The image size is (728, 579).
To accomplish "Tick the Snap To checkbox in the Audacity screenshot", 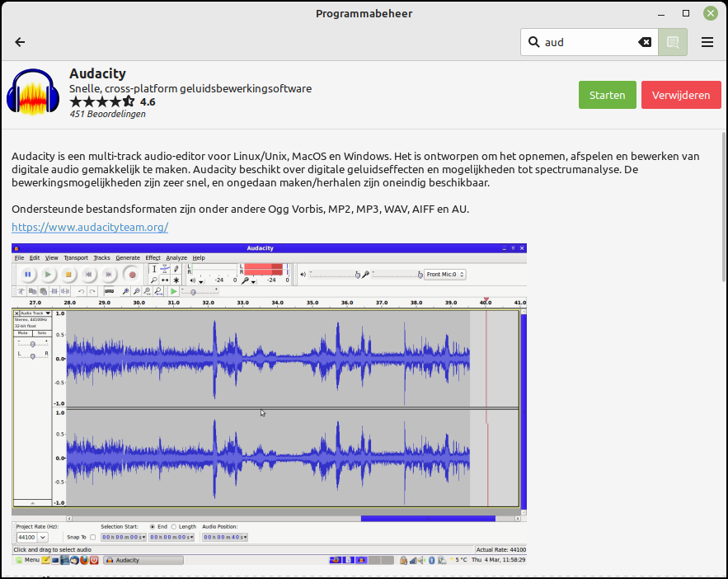I will (93, 537).
